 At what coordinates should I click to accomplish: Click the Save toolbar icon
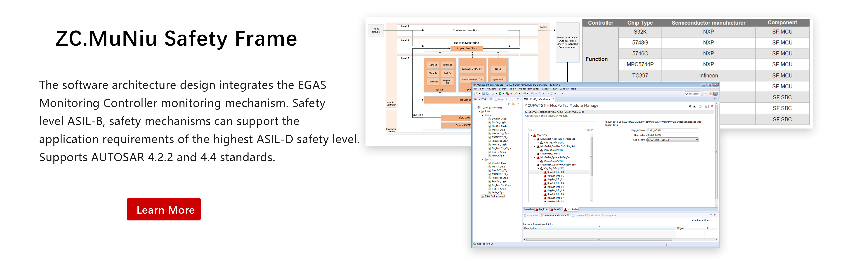pos(483,94)
